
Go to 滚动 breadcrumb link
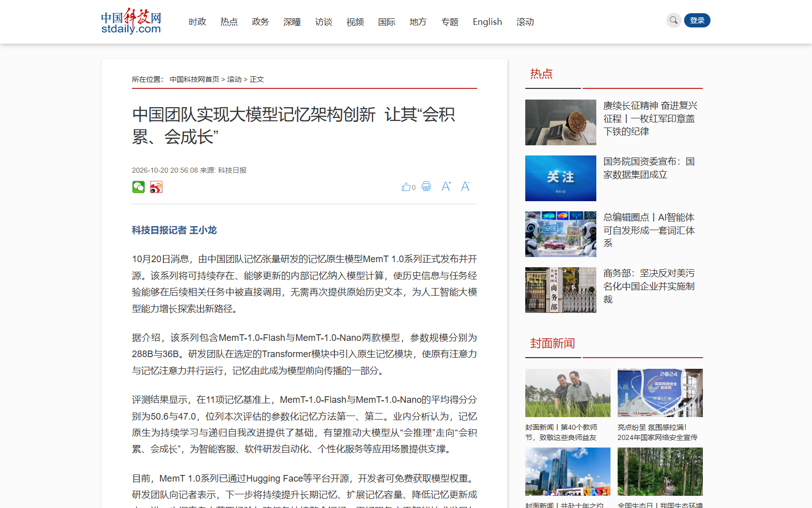234,79
